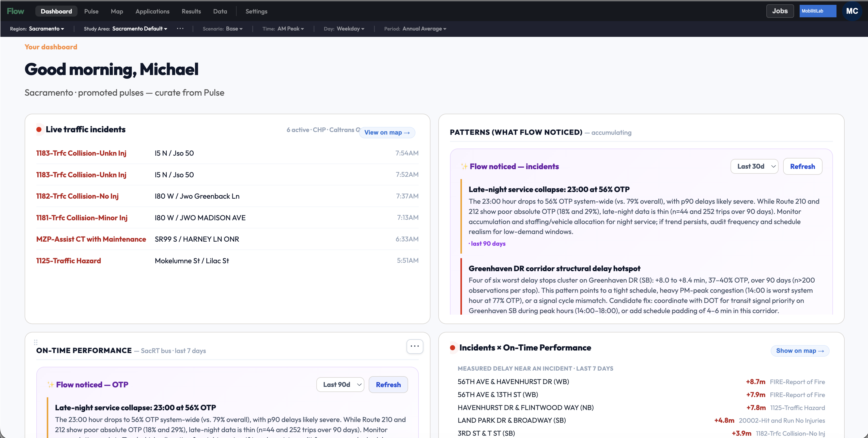The image size is (868, 438).
Task: Click View on map link
Action: tap(387, 133)
